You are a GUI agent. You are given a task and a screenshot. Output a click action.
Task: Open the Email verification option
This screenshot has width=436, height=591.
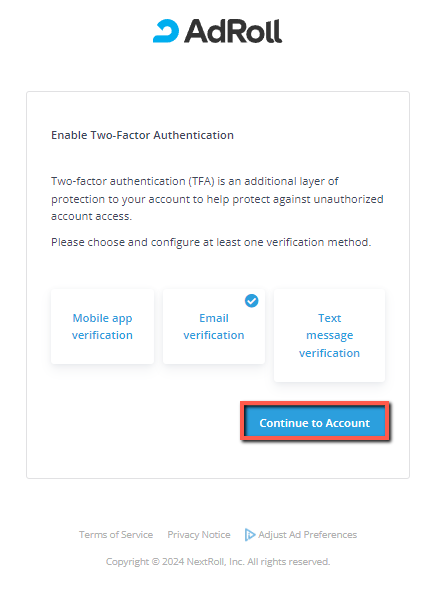[x=214, y=326]
